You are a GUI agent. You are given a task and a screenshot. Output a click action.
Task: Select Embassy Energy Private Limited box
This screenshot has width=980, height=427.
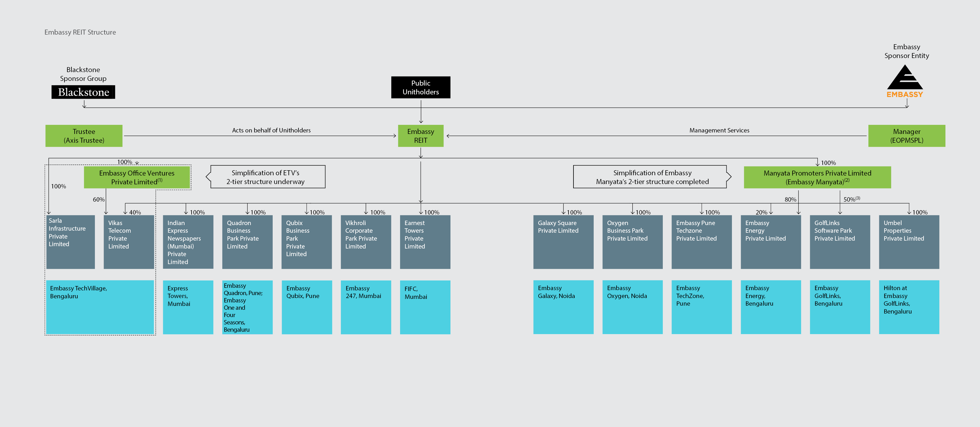(771, 242)
